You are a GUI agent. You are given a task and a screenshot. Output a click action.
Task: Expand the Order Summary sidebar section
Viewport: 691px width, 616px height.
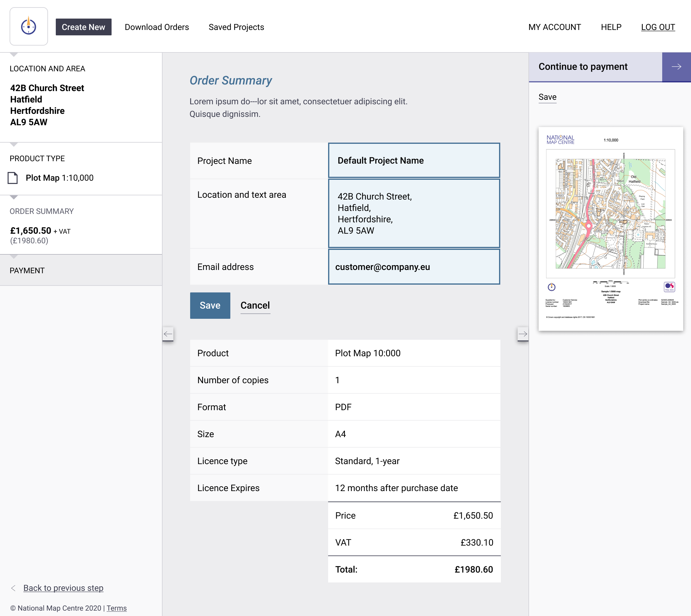point(42,211)
